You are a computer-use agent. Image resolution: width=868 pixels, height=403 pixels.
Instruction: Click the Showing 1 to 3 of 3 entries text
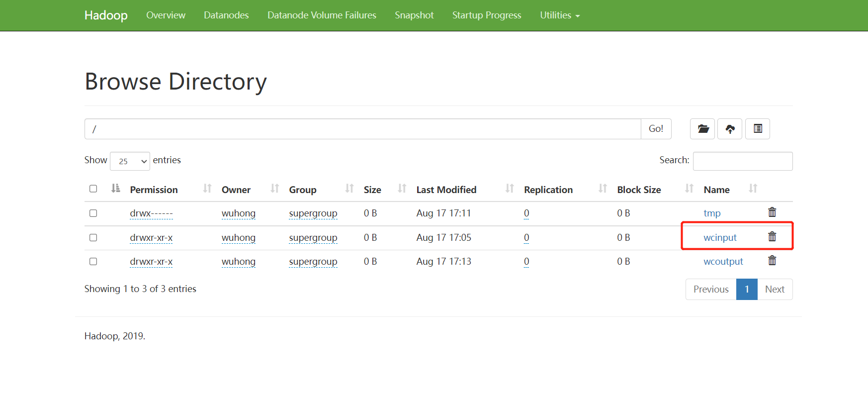coord(140,289)
